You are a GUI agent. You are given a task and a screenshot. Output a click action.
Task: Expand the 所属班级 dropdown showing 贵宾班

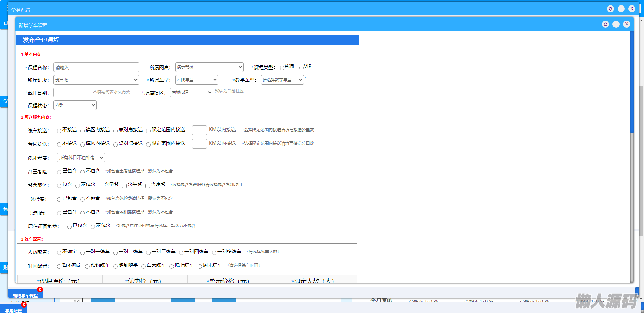point(96,80)
